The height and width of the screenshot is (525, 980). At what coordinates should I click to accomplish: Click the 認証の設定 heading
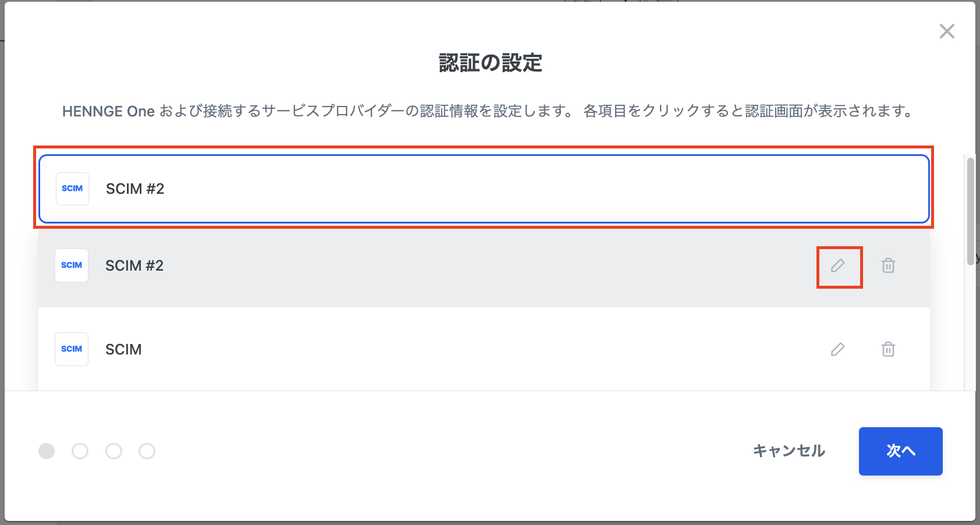[x=490, y=63]
